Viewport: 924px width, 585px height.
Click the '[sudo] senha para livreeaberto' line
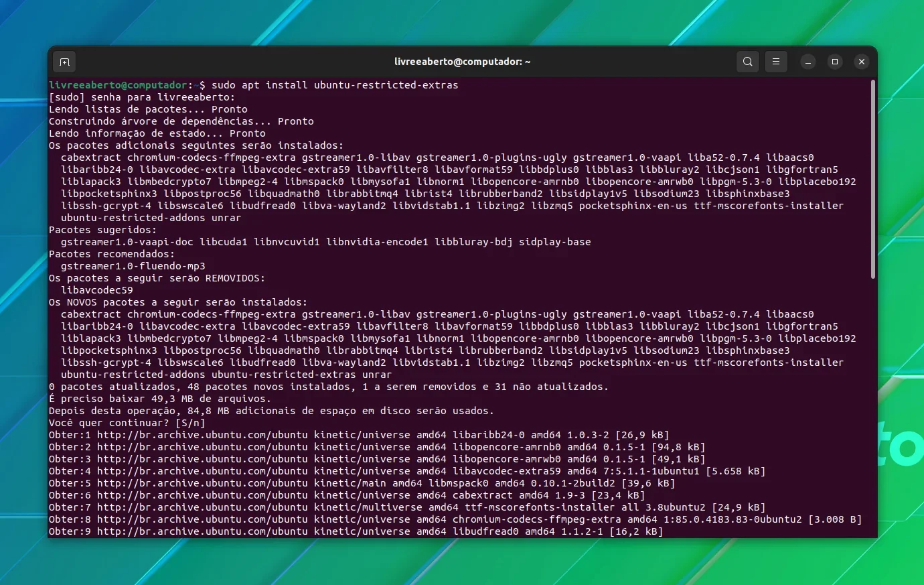tap(142, 97)
